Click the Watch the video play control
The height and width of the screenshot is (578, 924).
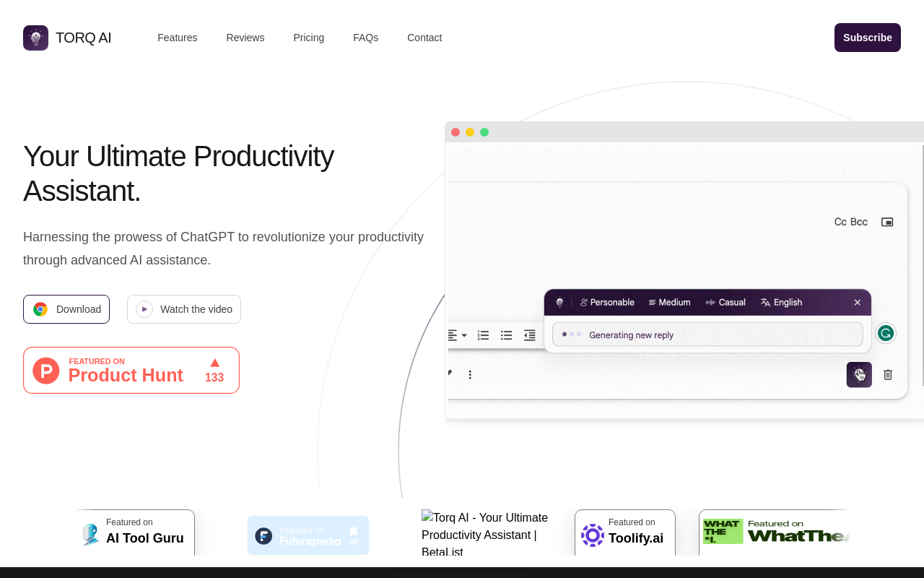coord(144,309)
